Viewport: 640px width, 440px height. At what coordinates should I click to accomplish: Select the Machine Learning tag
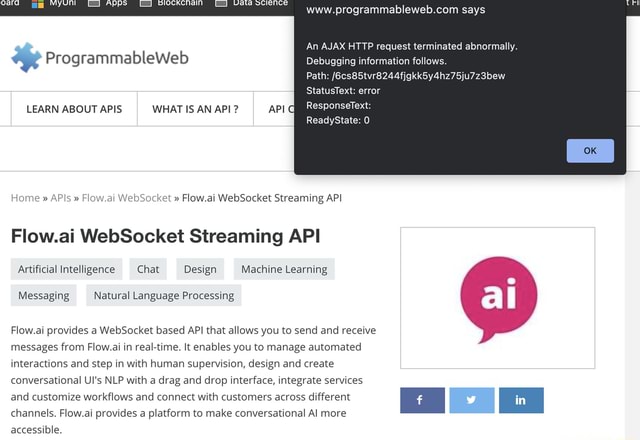click(284, 269)
